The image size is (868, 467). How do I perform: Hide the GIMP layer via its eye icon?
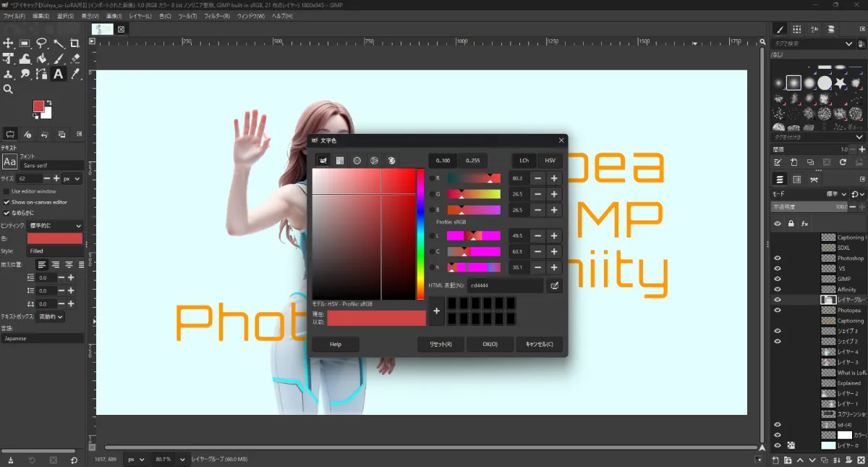[x=778, y=279]
